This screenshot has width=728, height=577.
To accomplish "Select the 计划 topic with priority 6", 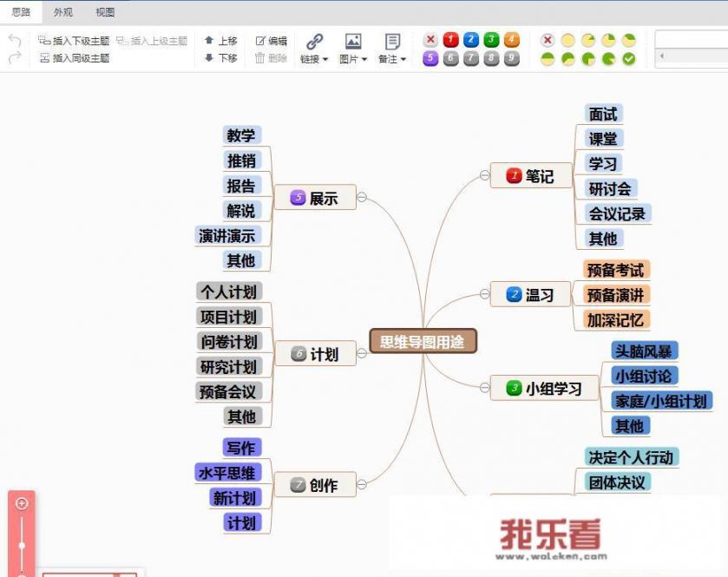I will point(315,354).
